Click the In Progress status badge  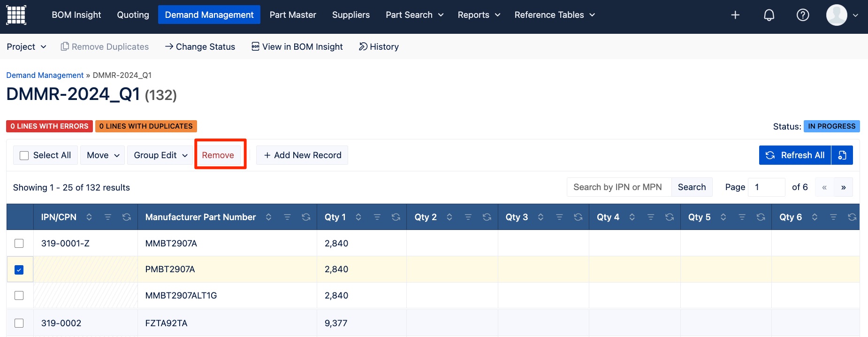[x=832, y=126]
